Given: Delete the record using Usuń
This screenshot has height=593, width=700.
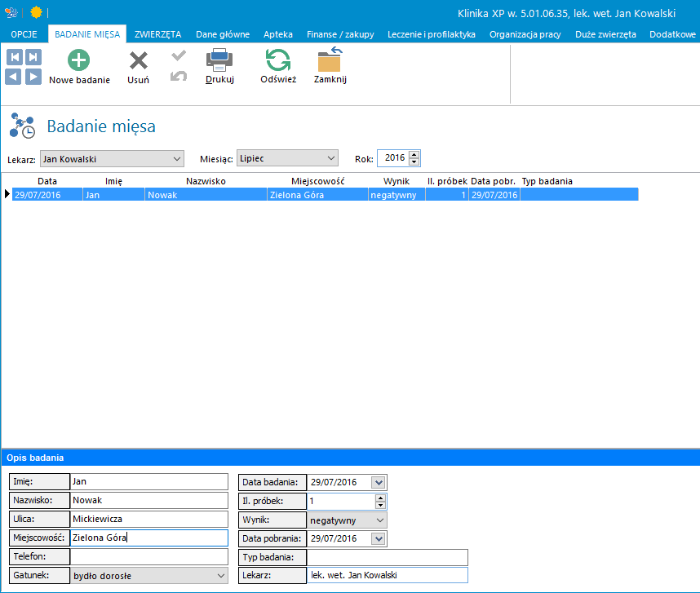Looking at the screenshot, I should 139,67.
